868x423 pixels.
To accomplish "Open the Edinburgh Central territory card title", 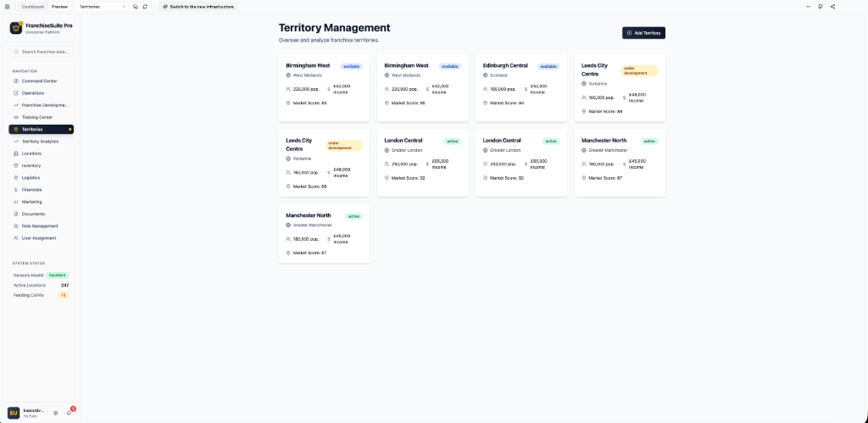I will (x=505, y=65).
